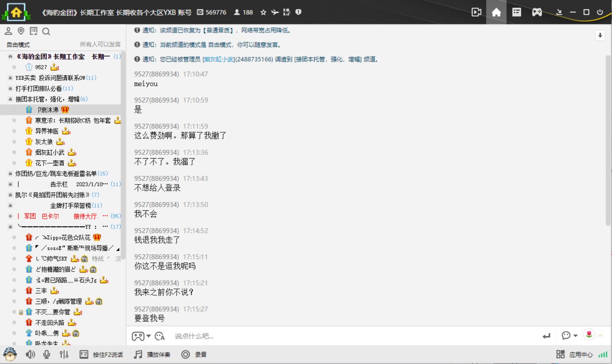Open the contacts person icon
This screenshot has width=612, height=364.
[8, 31]
